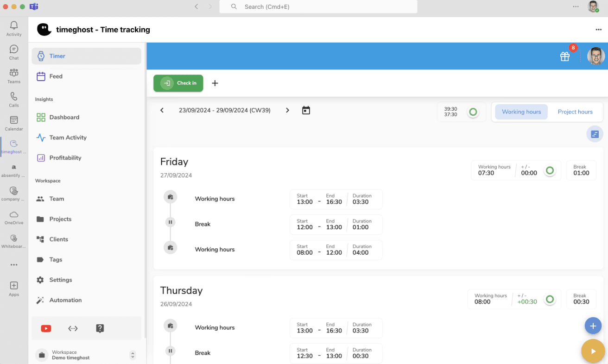Start the timer with yellow play button
Screen dimensions: 608x364
tap(593, 351)
